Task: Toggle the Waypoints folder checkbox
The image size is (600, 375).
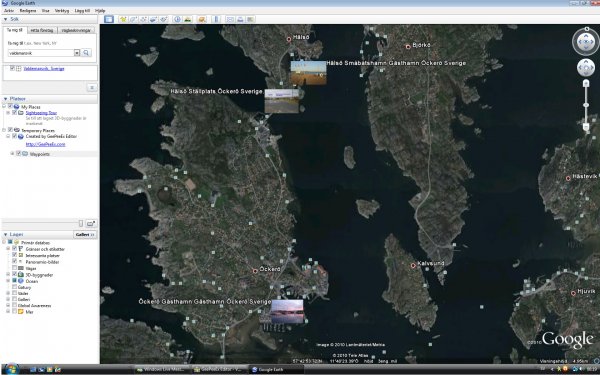Action: [18, 154]
